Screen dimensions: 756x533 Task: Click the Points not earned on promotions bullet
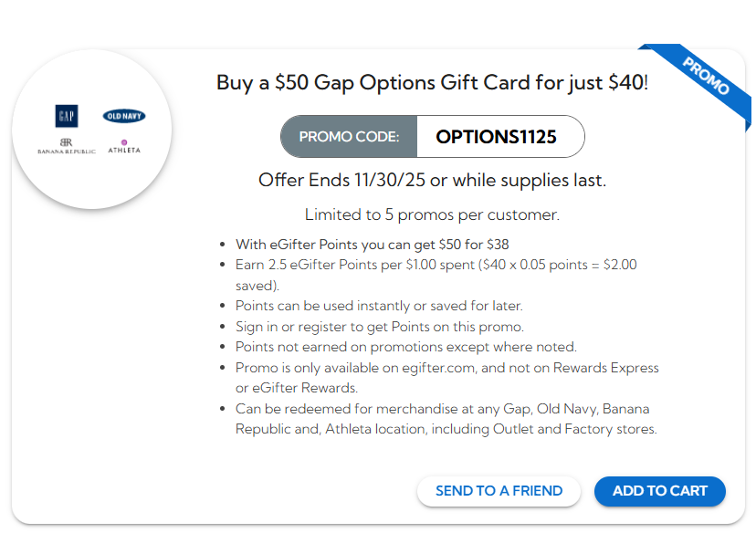pyautogui.click(x=405, y=347)
